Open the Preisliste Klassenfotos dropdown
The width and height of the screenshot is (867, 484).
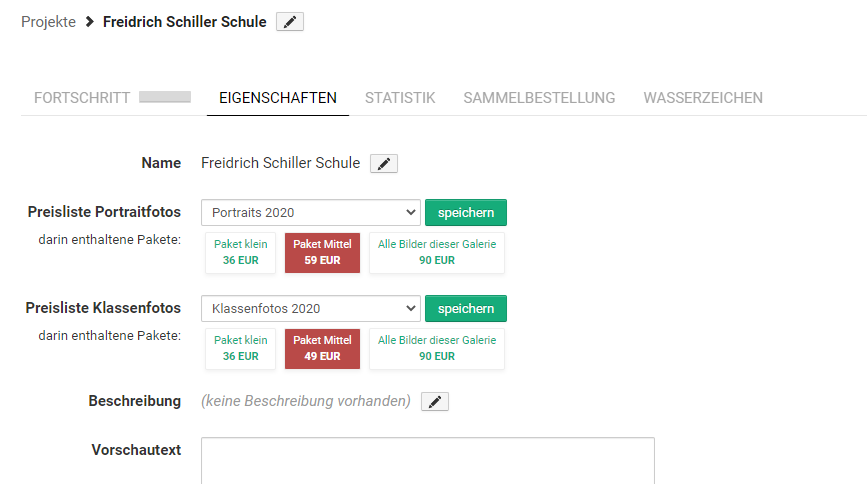310,309
